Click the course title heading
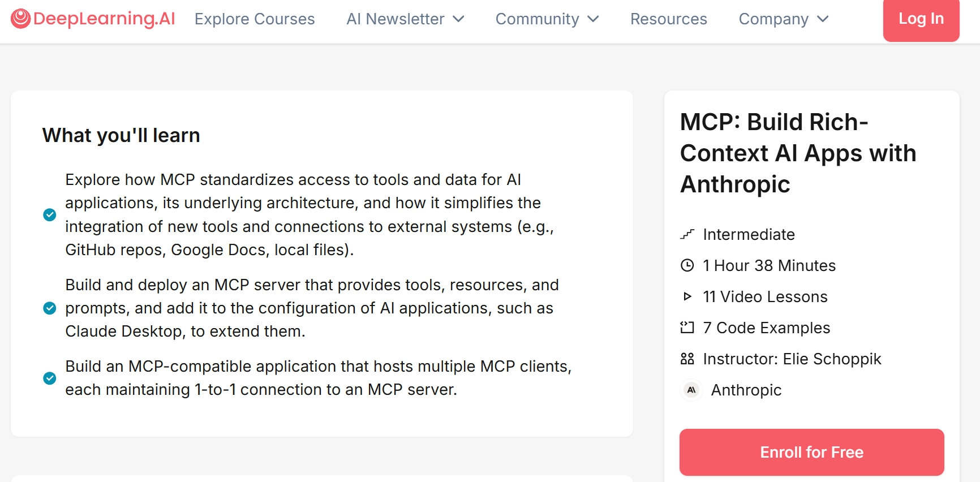Image resolution: width=980 pixels, height=482 pixels. tap(798, 153)
